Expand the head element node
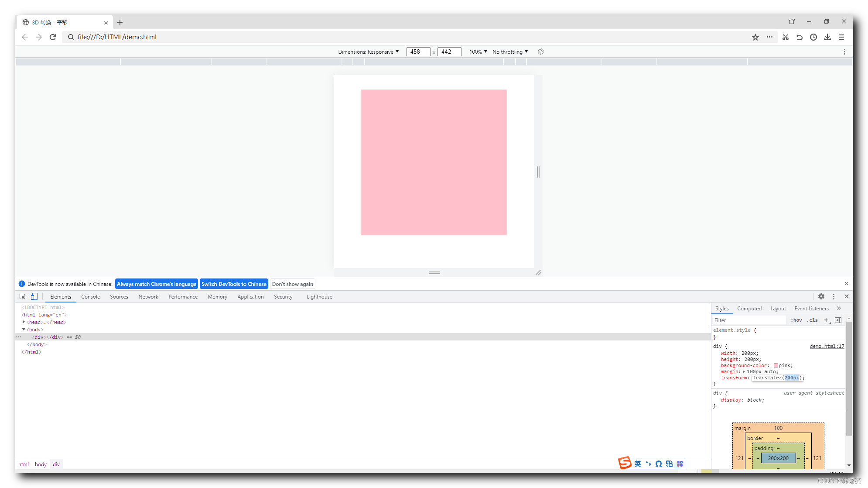The height and width of the screenshot is (488, 868). [24, 322]
